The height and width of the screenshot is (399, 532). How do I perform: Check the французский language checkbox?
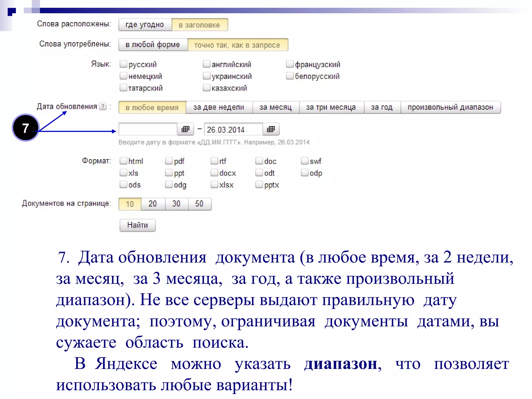290,64
